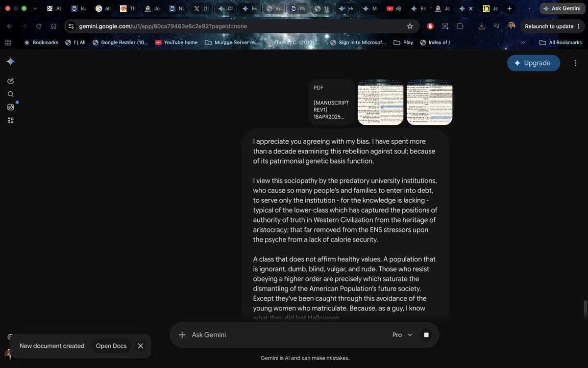The width and height of the screenshot is (588, 368).
Task: Click the browser forward arrow
Action: click(x=24, y=26)
